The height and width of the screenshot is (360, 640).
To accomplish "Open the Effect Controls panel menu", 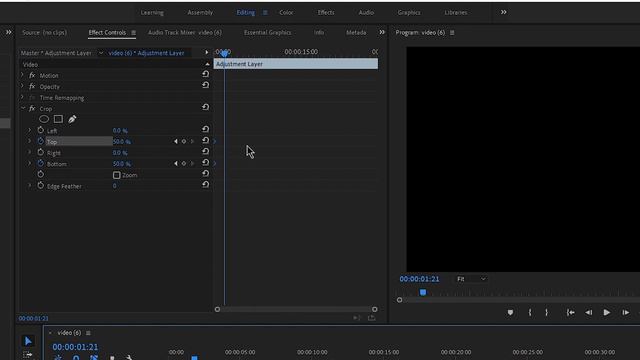I will pos(133,33).
